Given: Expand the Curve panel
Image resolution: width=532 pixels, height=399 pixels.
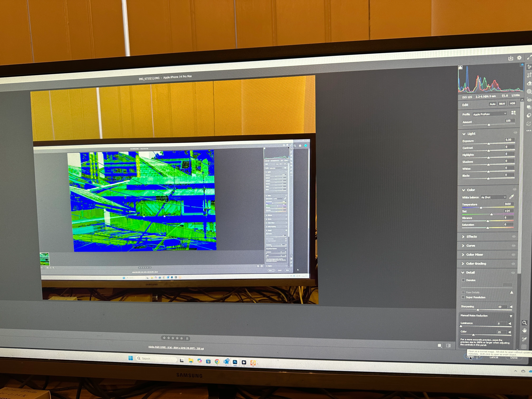Looking at the screenshot, I should pyautogui.click(x=470, y=246).
